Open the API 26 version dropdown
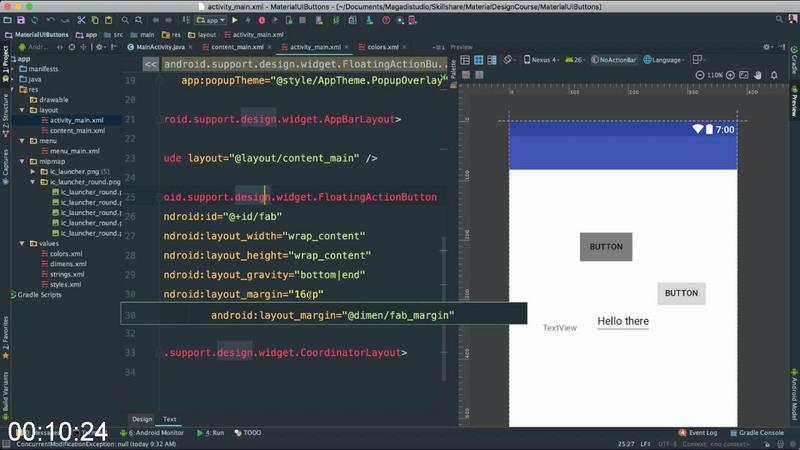 (x=574, y=60)
